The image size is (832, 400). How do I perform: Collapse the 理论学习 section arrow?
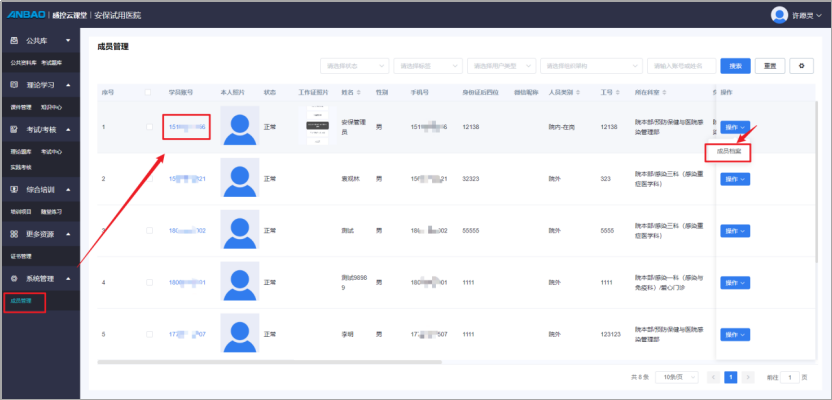point(68,85)
